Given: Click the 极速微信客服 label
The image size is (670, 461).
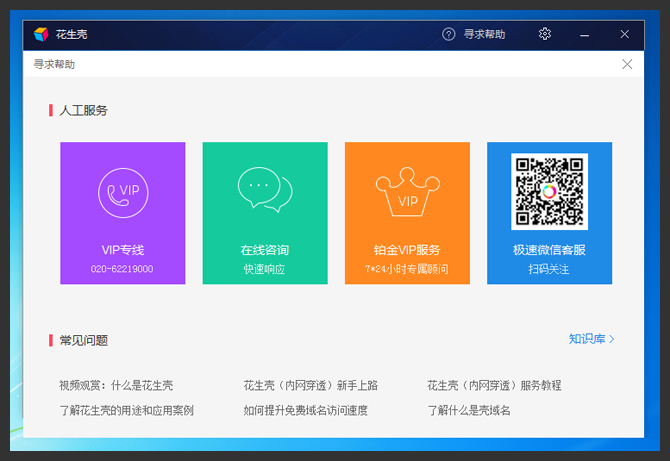Looking at the screenshot, I should (x=550, y=250).
